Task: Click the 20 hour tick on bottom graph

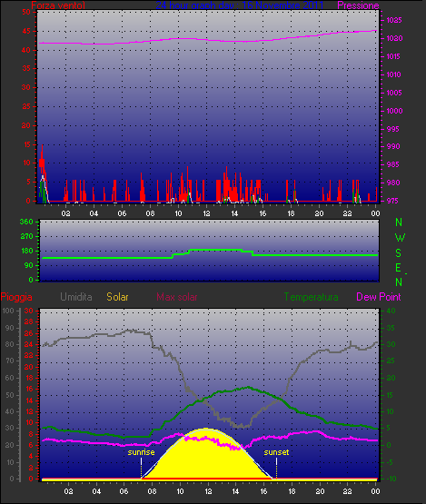Action: (320, 491)
